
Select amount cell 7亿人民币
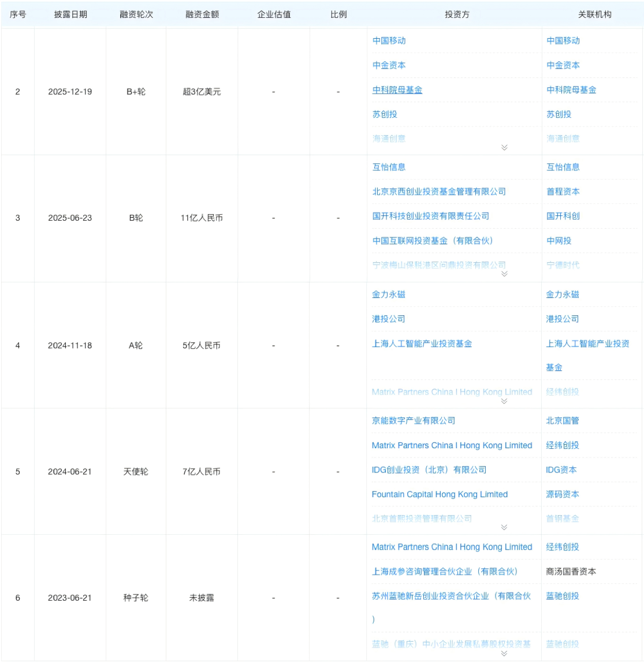(x=202, y=471)
